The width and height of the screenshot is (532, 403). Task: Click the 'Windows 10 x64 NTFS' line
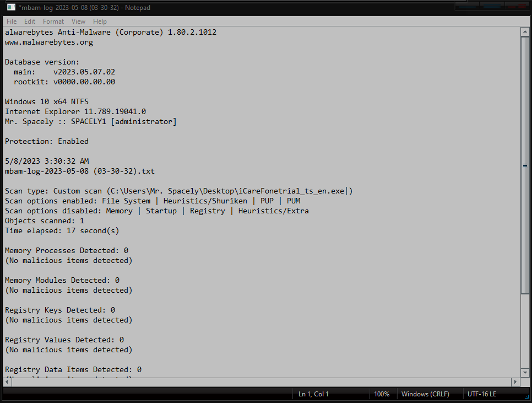(x=47, y=102)
